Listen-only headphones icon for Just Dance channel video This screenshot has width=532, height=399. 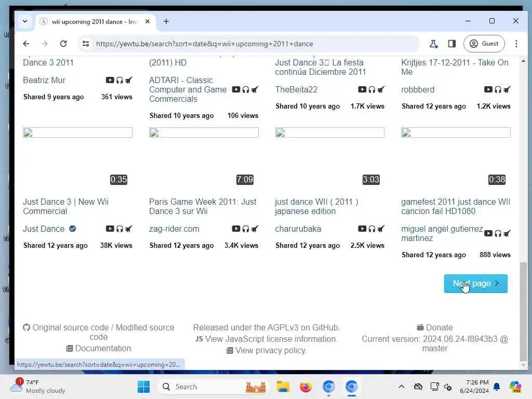pos(119,229)
